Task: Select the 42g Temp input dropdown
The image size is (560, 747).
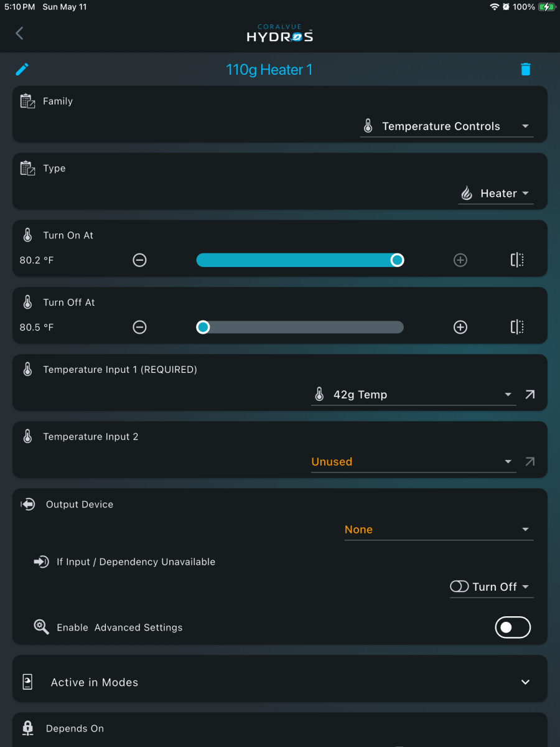Action: click(414, 395)
